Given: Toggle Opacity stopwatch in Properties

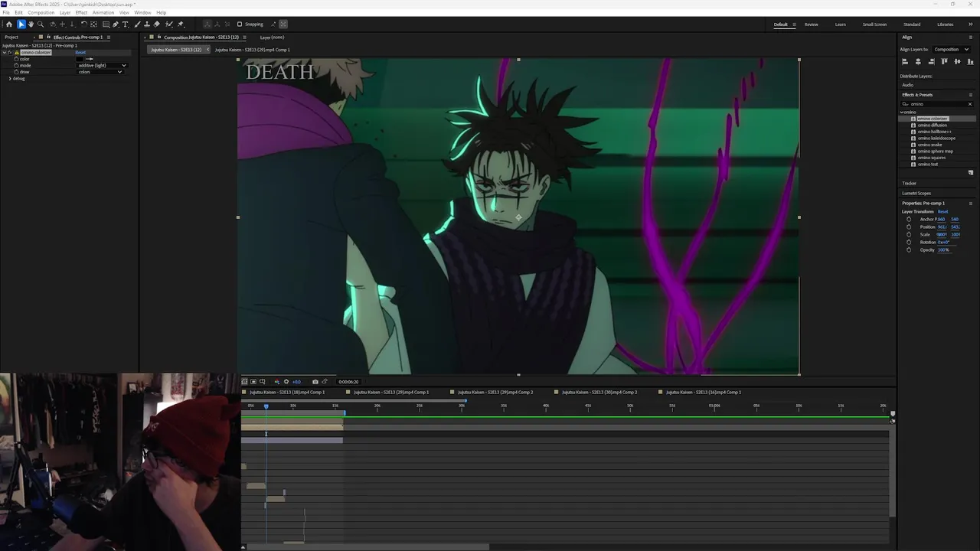Looking at the screenshot, I should (x=909, y=249).
